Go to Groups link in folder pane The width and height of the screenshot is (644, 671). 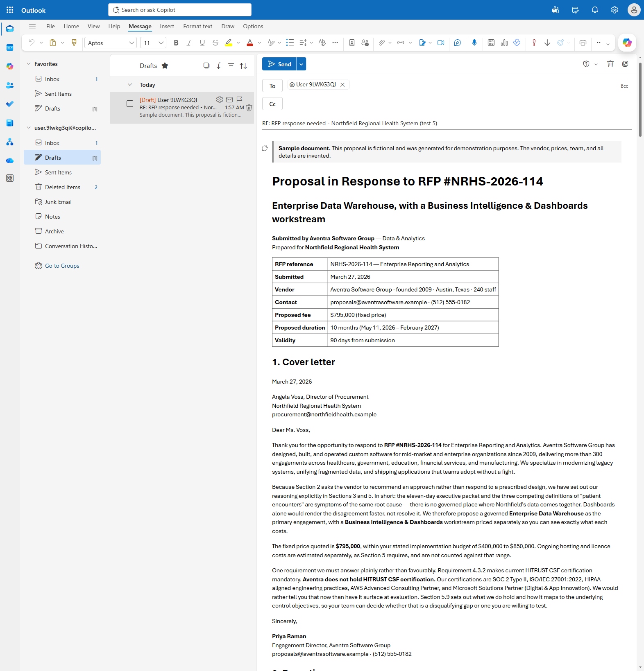tap(62, 266)
